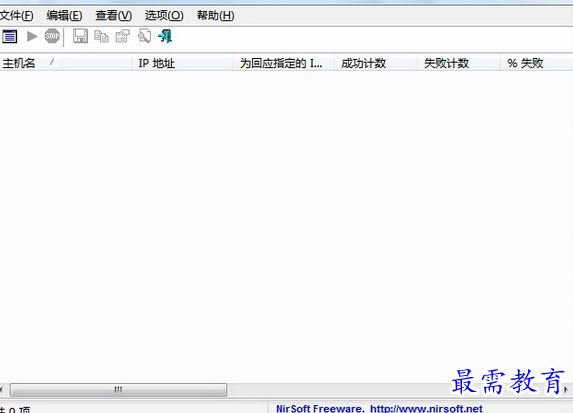Start pinging with the play icon
Viewport: 573px width, 413px height.
(x=32, y=36)
